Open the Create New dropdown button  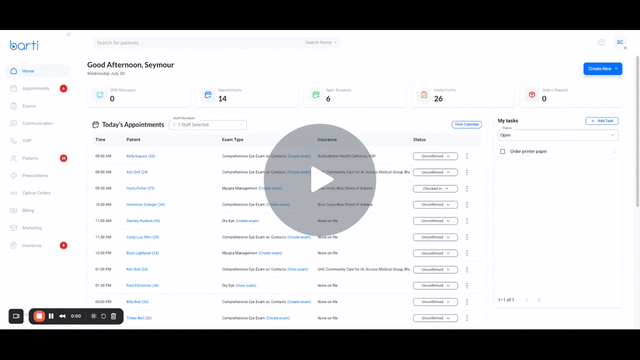tap(603, 69)
